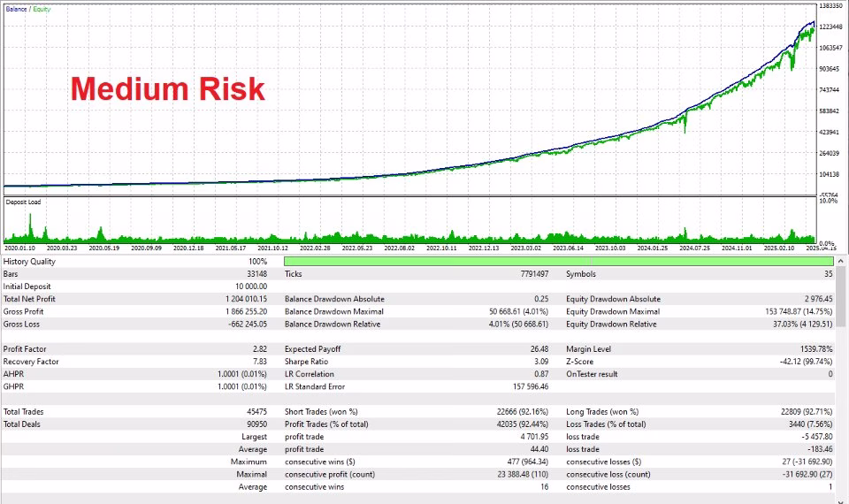Click the Equity legend label on the chart
The height and width of the screenshot is (504, 849).
[x=42, y=9]
